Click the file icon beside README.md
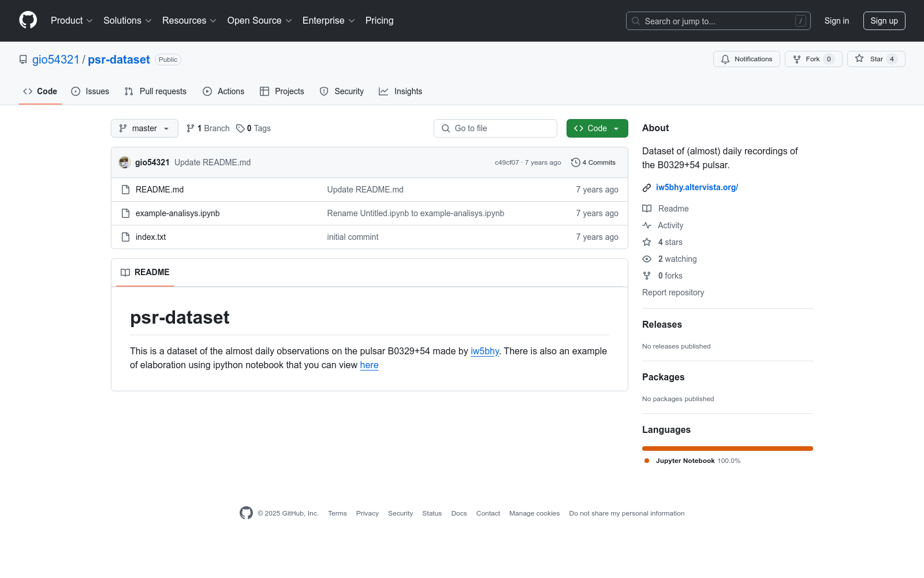The width and height of the screenshot is (924, 578). point(125,190)
